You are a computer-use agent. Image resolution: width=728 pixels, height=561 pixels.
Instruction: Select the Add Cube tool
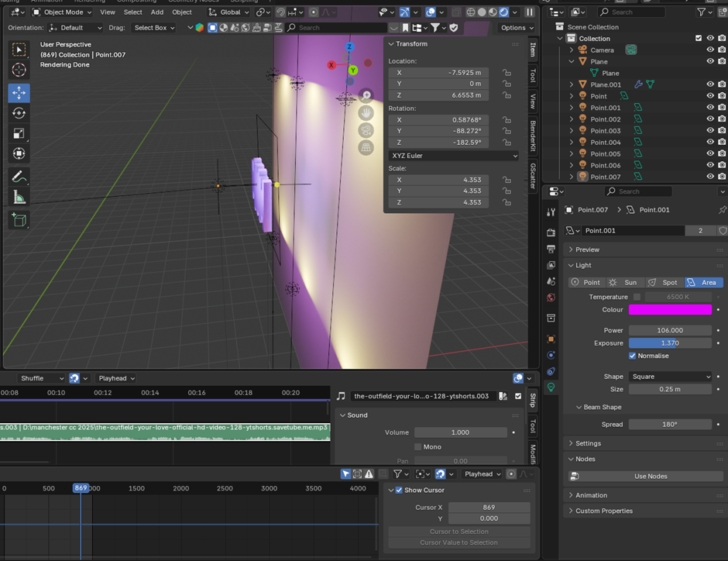pos(19,220)
